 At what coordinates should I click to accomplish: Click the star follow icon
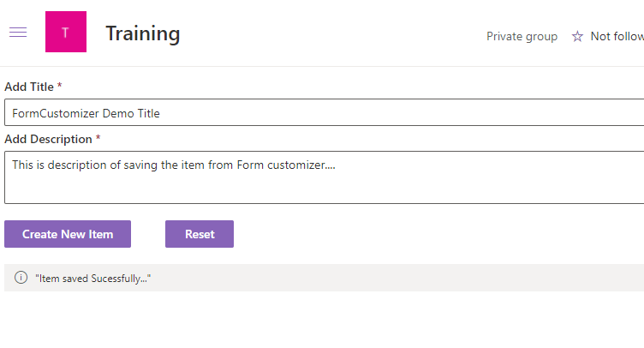[577, 36]
